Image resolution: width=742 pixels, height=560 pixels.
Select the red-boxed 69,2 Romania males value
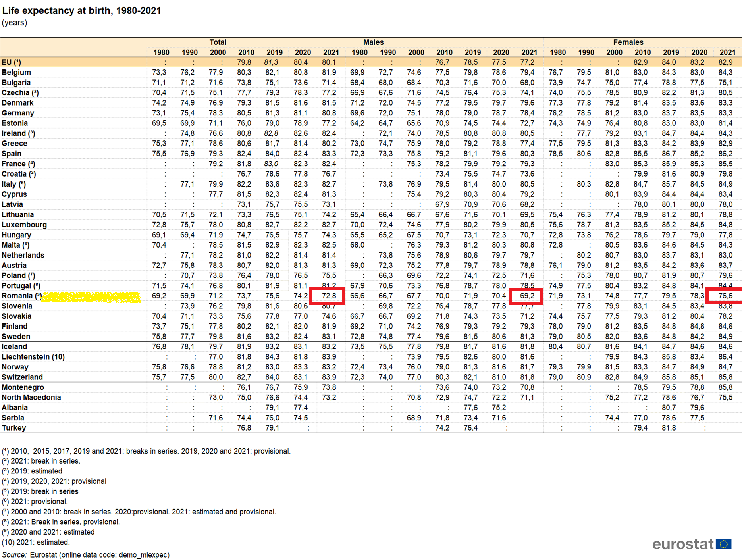pos(526,296)
